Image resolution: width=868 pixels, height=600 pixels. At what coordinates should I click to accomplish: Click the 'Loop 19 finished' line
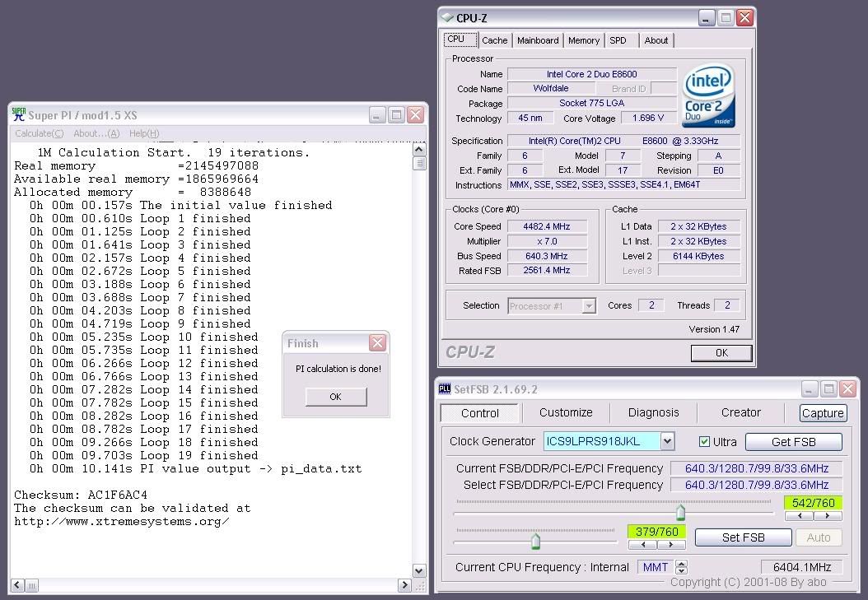click(198, 455)
